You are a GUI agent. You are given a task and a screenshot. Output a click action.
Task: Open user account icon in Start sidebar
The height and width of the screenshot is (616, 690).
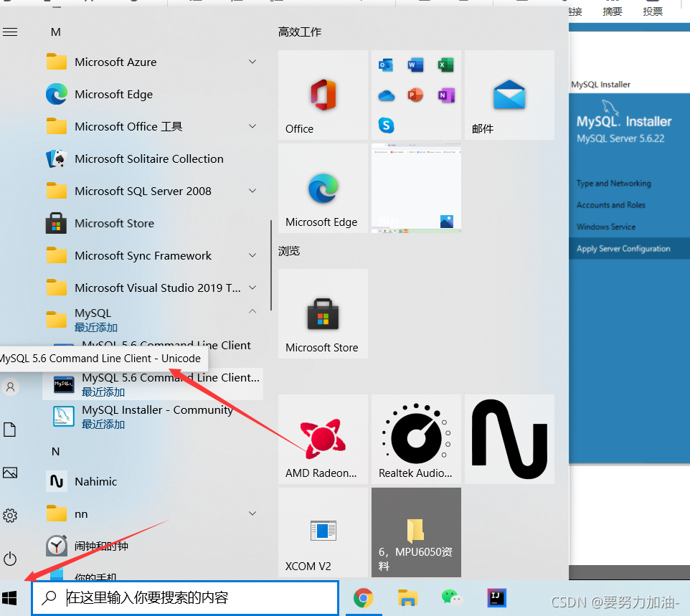[10, 387]
